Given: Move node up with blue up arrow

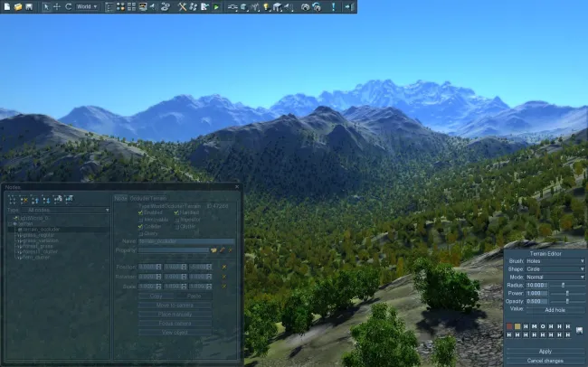Looking at the screenshot, I should [35, 200].
